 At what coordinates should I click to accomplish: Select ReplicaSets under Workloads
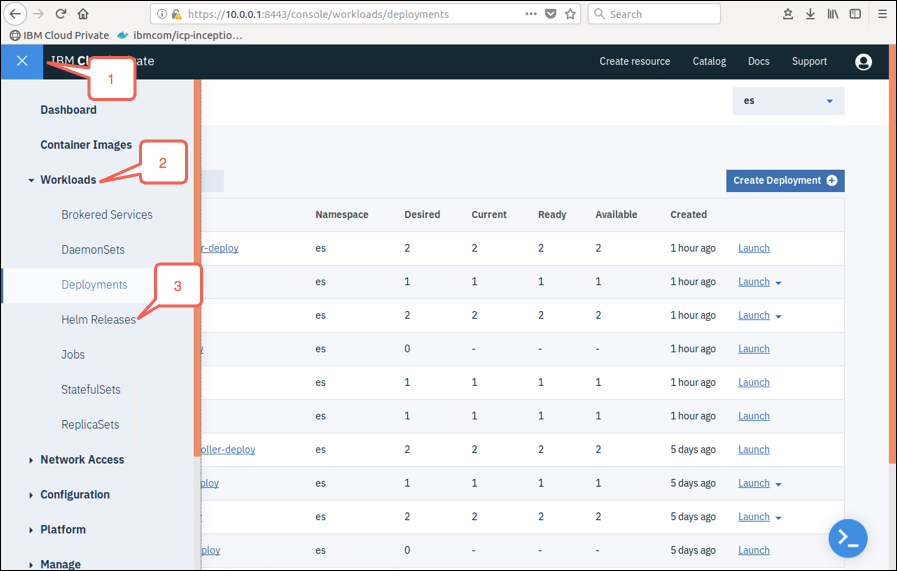point(90,425)
